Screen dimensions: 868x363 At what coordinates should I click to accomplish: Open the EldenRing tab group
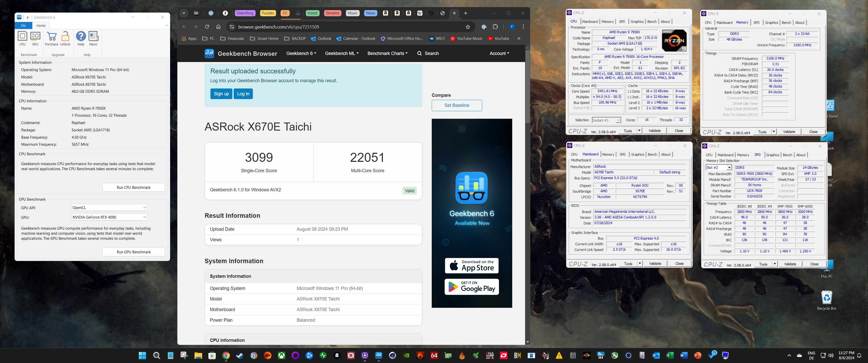click(245, 13)
